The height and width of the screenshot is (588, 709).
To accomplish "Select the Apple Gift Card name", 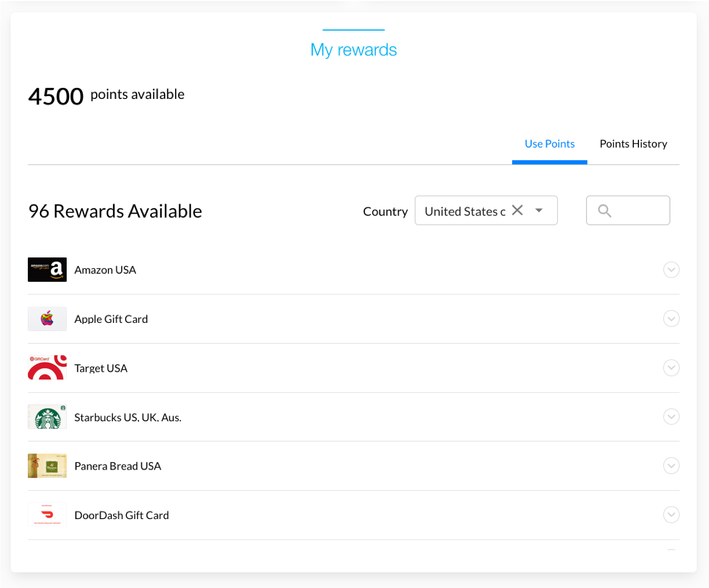I will (x=111, y=319).
